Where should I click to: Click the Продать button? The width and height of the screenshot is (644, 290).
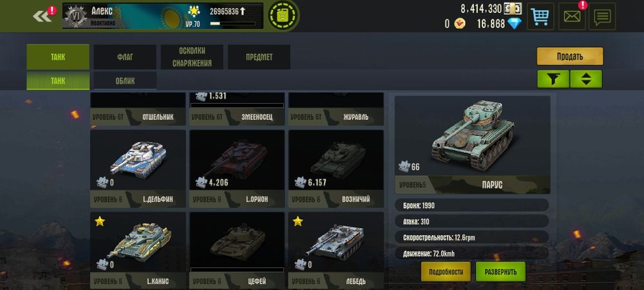[x=570, y=56]
